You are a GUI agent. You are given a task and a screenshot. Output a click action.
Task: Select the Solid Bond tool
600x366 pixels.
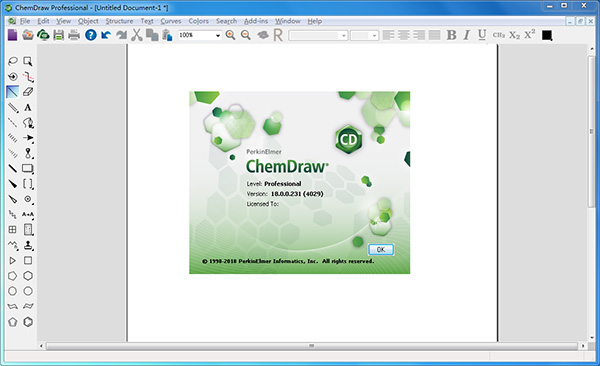click(13, 92)
